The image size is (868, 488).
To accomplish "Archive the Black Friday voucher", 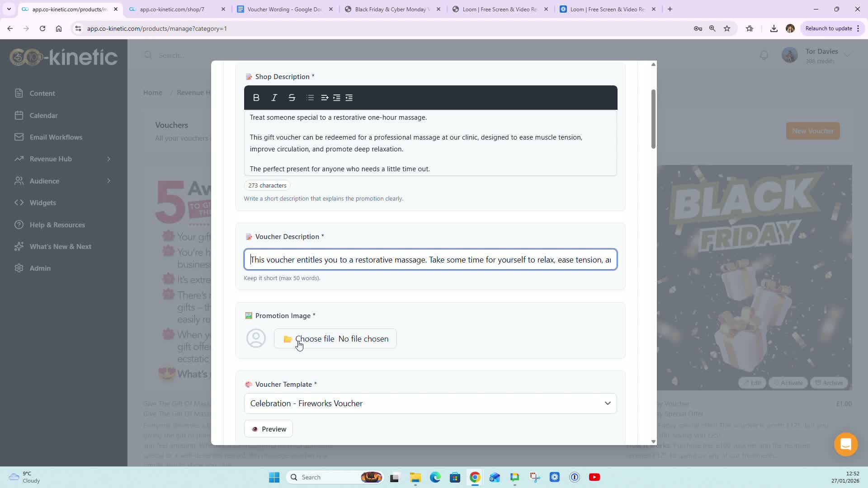I will (x=830, y=383).
